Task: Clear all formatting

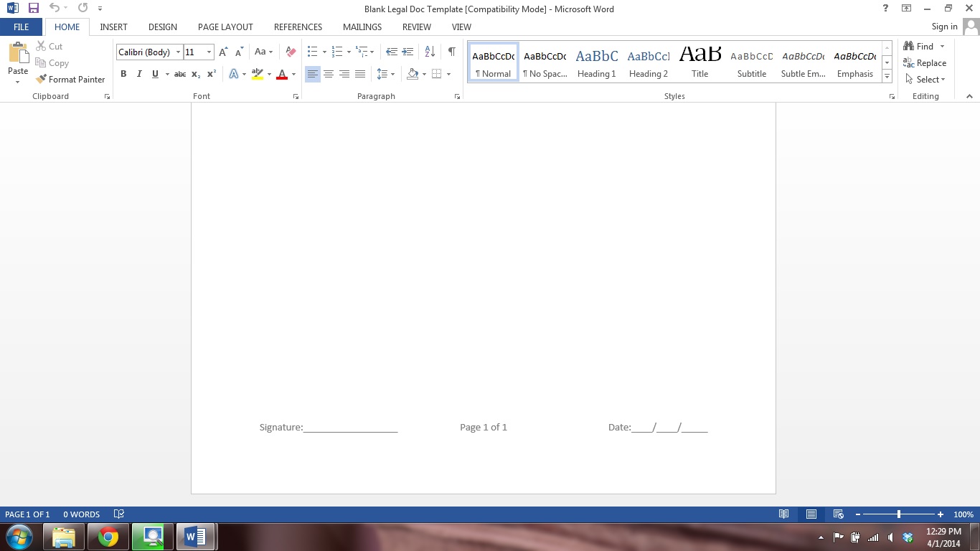Action: [290, 52]
